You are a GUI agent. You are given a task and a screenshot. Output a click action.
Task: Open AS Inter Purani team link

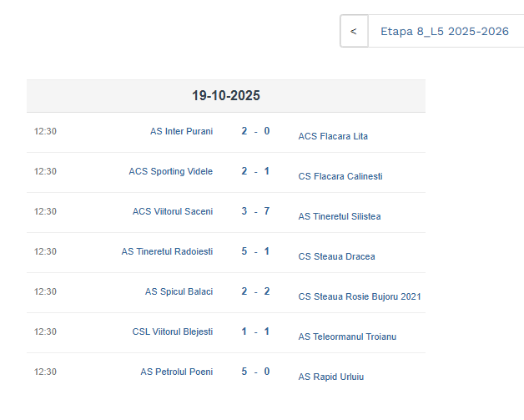point(181,131)
